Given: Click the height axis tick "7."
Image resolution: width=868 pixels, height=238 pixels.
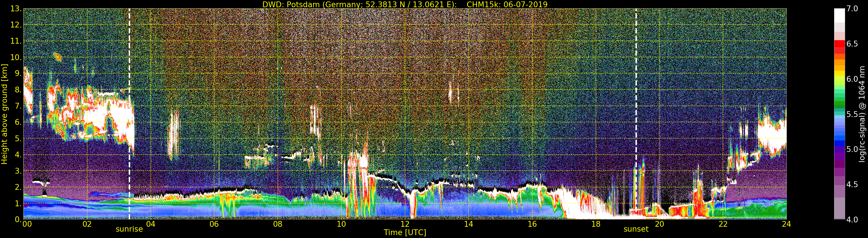Looking at the screenshot, I should tap(18, 106).
